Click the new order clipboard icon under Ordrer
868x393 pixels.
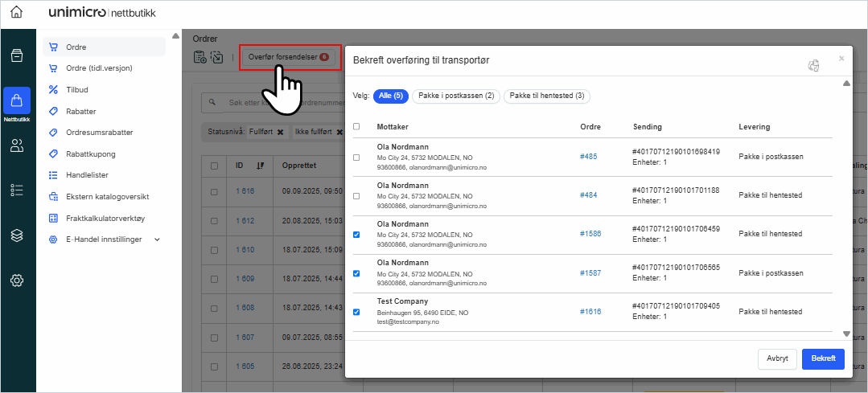tap(200, 57)
